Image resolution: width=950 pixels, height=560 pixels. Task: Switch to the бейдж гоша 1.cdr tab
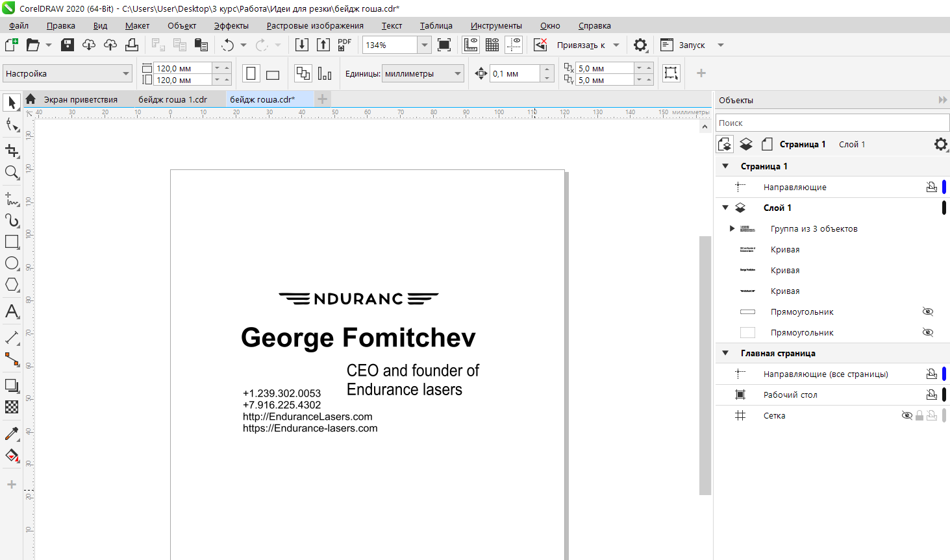pyautogui.click(x=173, y=99)
